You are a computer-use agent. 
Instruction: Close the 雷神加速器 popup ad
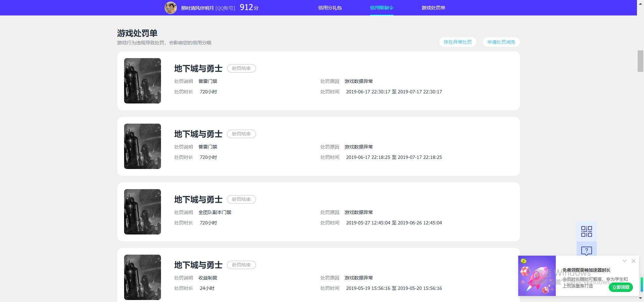tap(633, 261)
